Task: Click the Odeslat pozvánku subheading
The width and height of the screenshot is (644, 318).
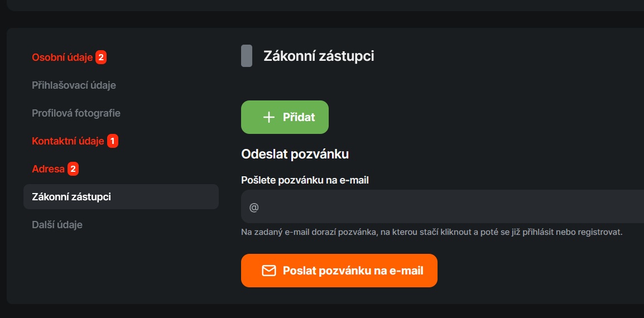Action: tap(295, 154)
